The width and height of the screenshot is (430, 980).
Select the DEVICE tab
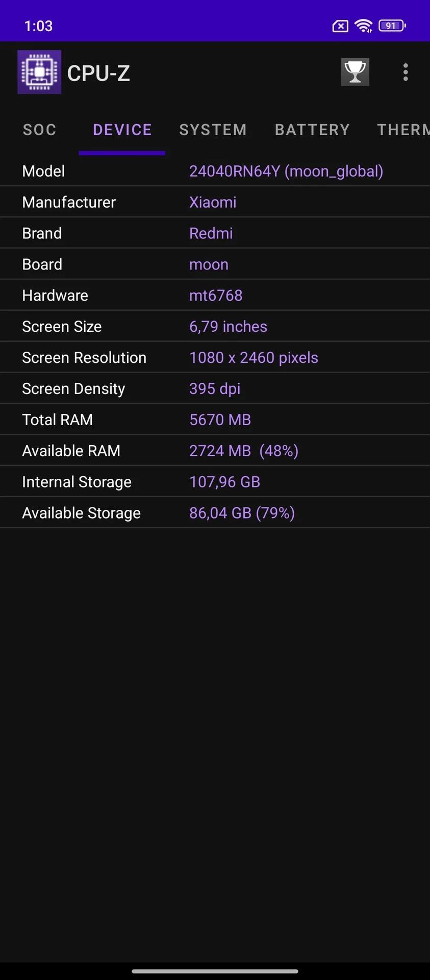click(x=122, y=130)
